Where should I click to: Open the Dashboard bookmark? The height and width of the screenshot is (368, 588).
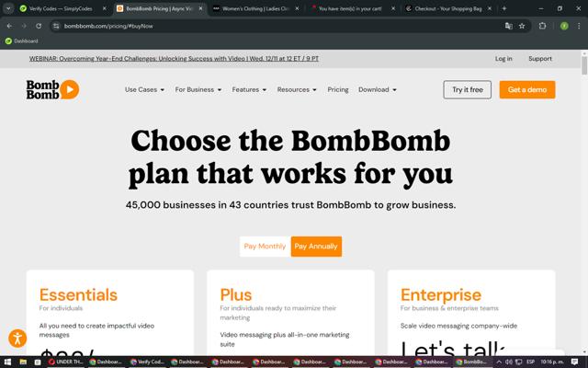tap(22, 40)
